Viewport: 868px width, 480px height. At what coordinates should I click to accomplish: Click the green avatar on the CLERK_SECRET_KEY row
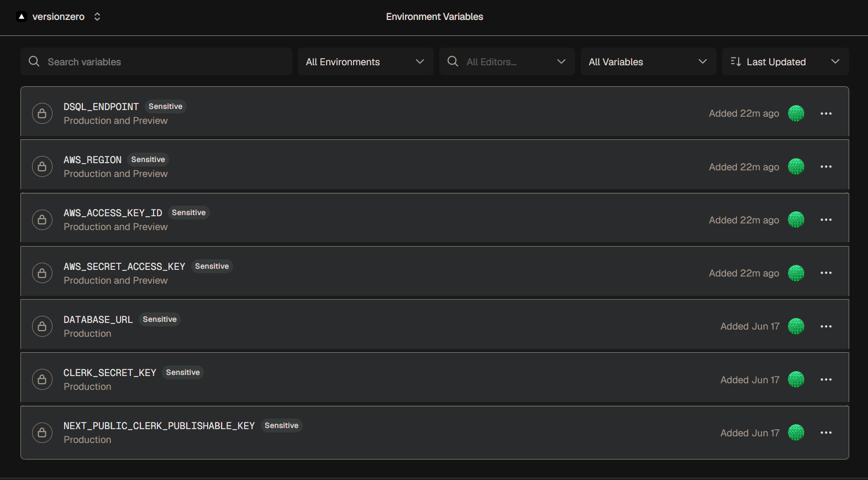coord(796,379)
